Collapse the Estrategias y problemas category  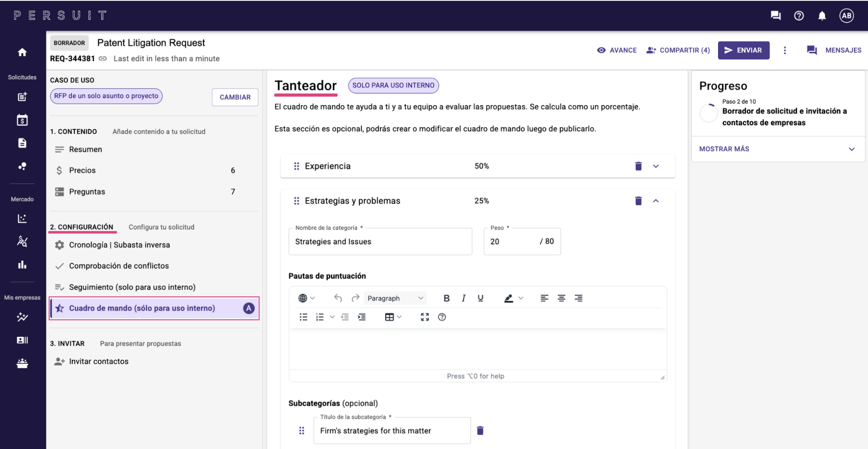point(656,201)
